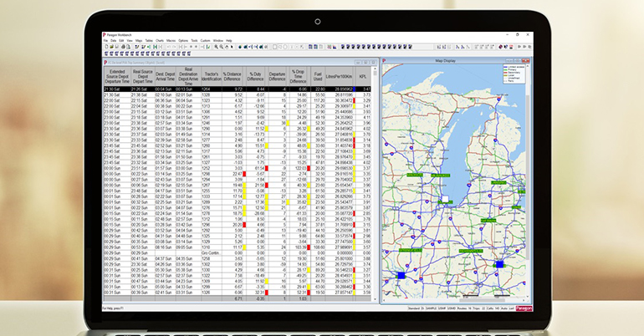Click the % Distance Difference column header
This screenshot has height=336, width=644.
[233, 76]
